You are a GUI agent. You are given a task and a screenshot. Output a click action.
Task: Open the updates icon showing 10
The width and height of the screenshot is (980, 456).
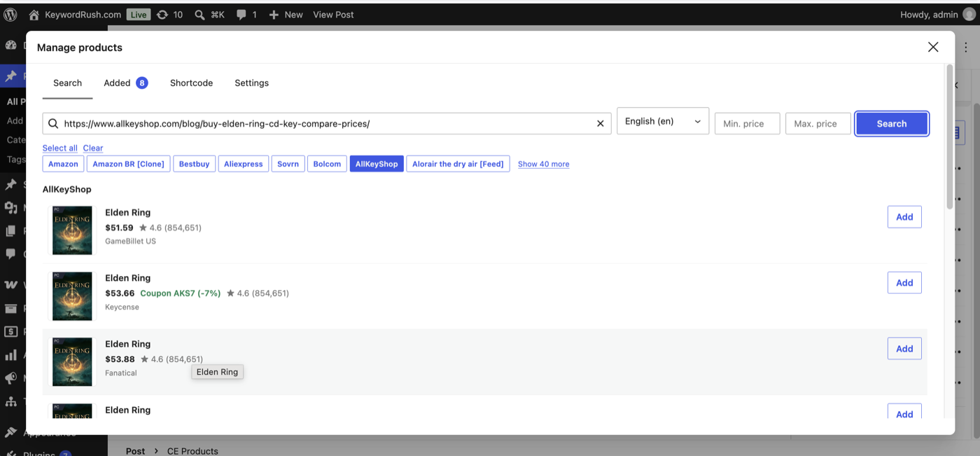point(169,14)
